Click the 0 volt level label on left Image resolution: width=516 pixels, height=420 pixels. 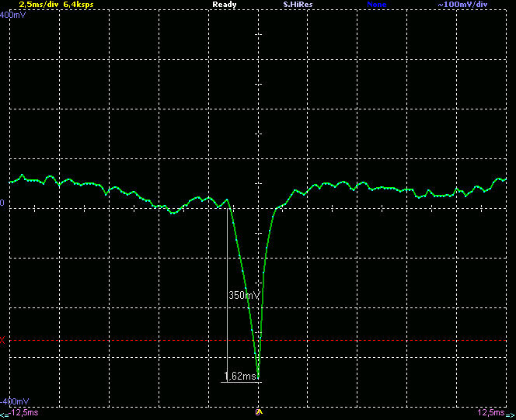click(2, 203)
